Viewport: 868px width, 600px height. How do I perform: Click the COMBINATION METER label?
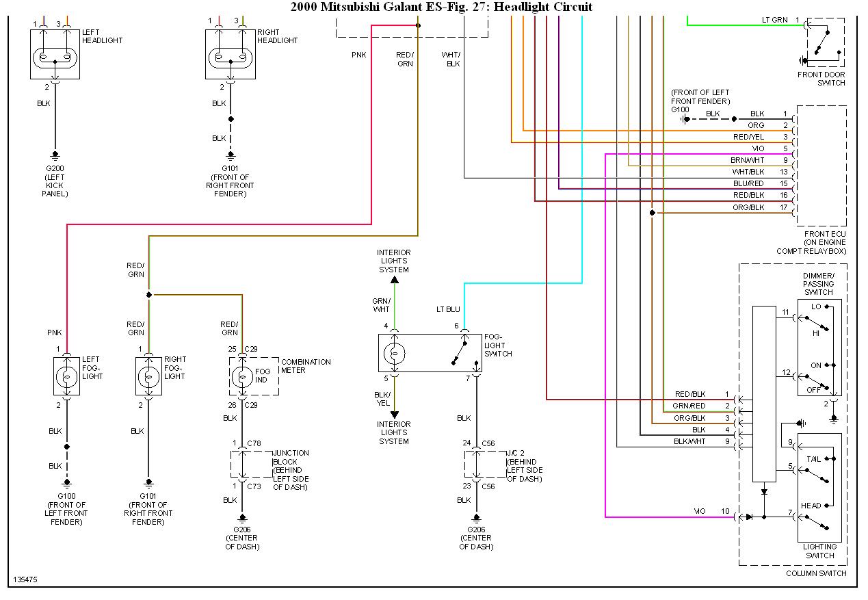pos(306,366)
